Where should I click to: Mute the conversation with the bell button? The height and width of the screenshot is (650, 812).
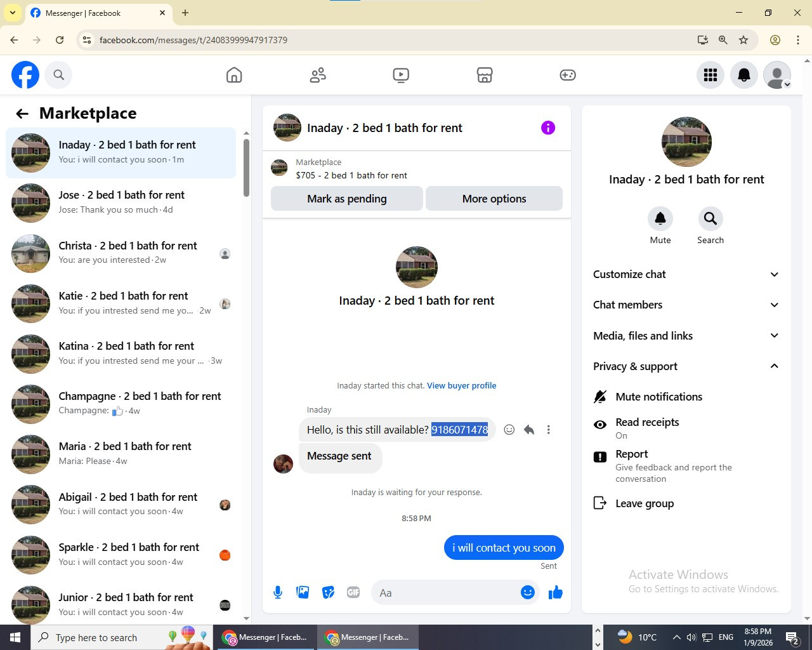(660, 219)
